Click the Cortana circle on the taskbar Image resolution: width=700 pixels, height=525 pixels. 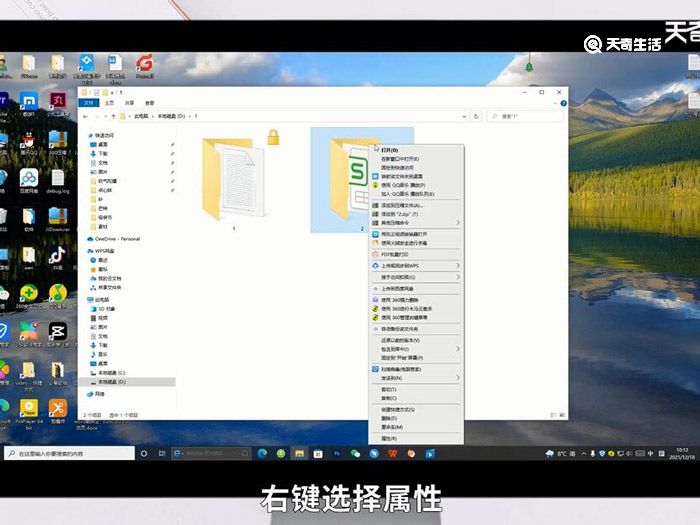(x=144, y=454)
